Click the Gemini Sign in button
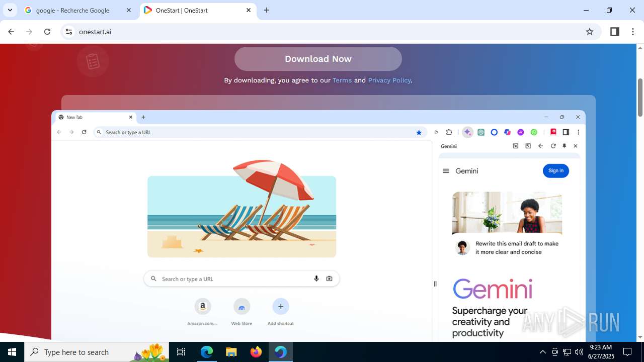The height and width of the screenshot is (362, 644). coord(556,170)
